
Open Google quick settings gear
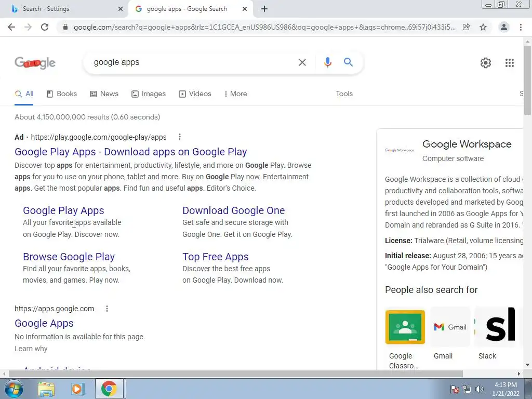coord(486,63)
